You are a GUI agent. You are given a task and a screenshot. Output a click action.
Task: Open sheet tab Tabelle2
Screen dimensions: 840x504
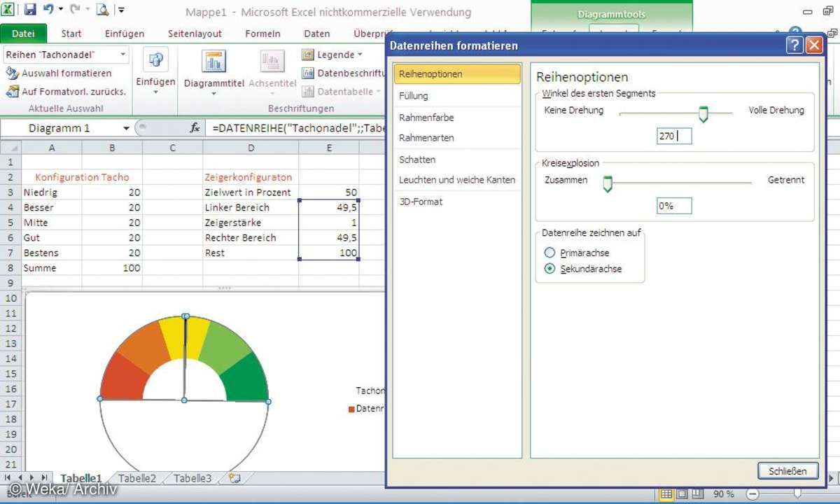(137, 478)
